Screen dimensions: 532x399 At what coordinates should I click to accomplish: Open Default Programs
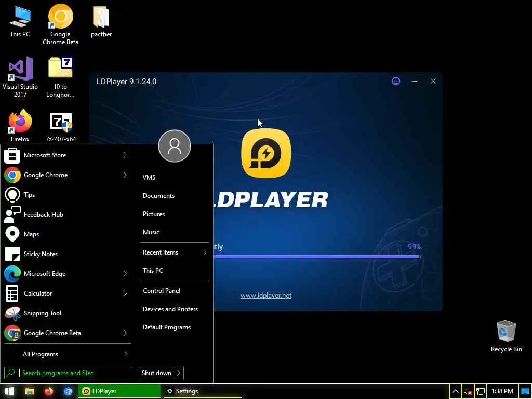click(167, 327)
